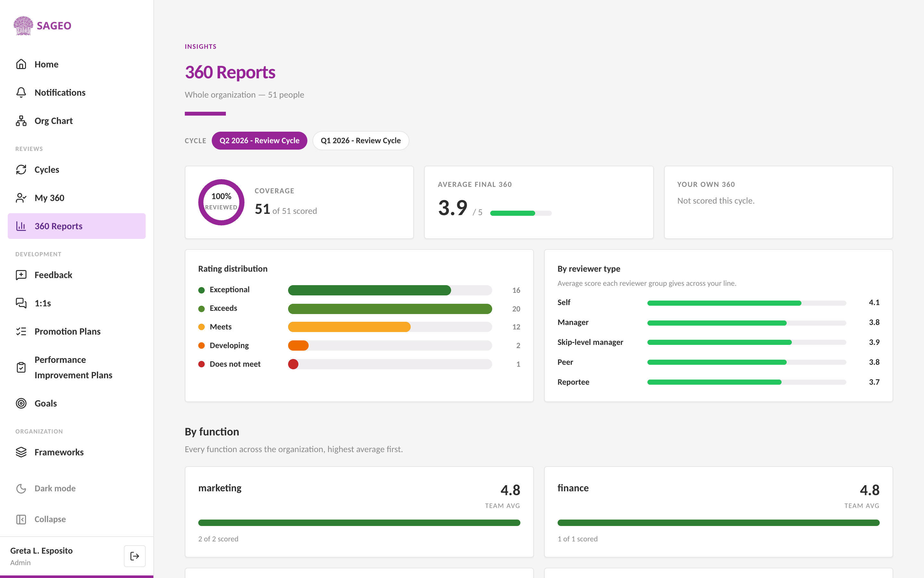The height and width of the screenshot is (578, 924).
Task: Click the average final 360 progress bar
Action: pos(521,213)
